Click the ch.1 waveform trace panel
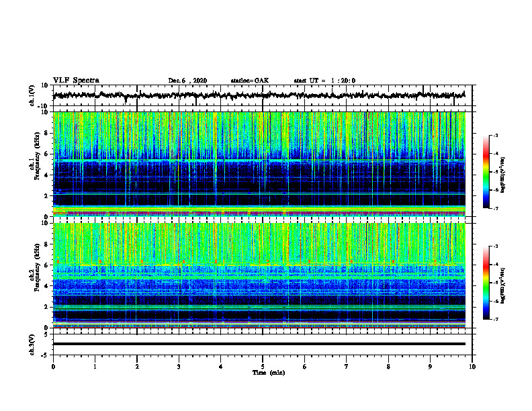Viewport: 532px width, 411px height. (x=262, y=95)
